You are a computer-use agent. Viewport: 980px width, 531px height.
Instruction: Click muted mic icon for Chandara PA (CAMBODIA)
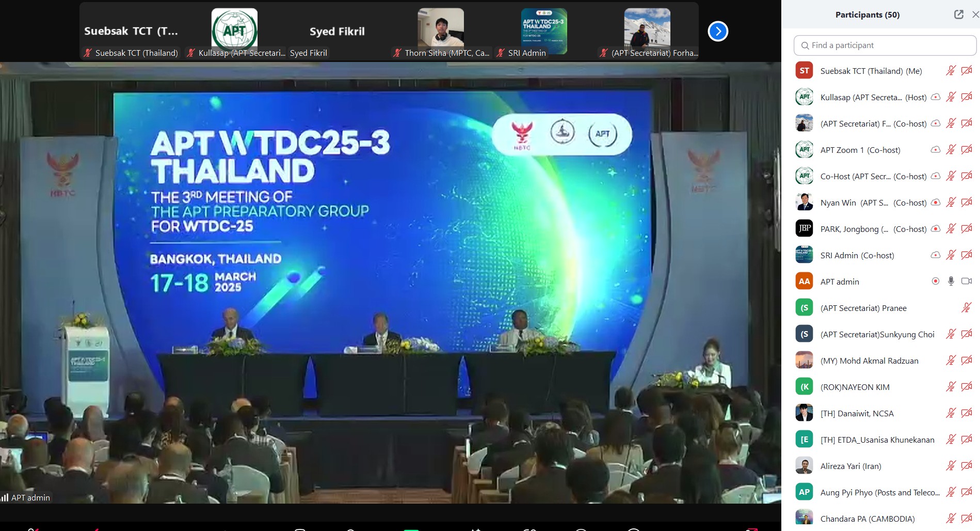point(951,519)
